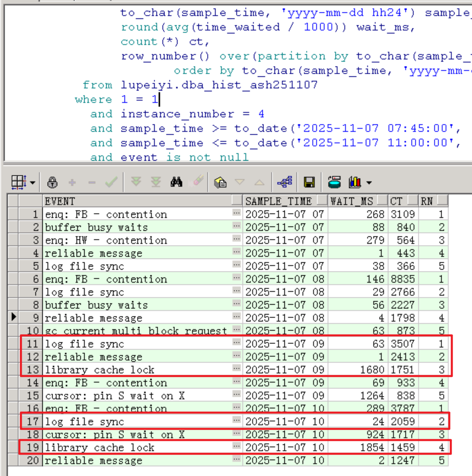The image size is (472, 476).
Task: Click the minus delete record icon
Action: pyautogui.click(x=92, y=182)
